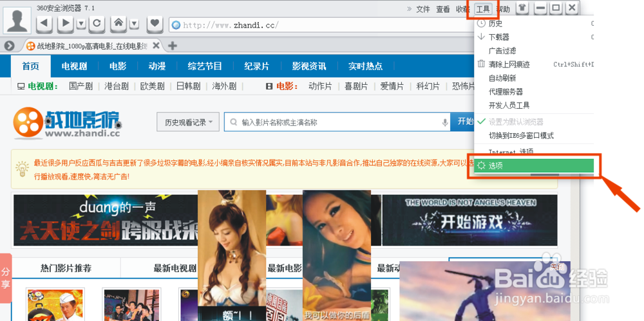Open 实时热点 site nav tab

pos(365,66)
